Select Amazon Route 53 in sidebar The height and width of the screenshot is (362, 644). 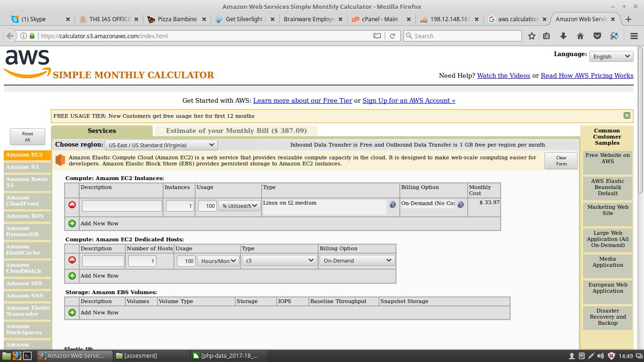27,182
